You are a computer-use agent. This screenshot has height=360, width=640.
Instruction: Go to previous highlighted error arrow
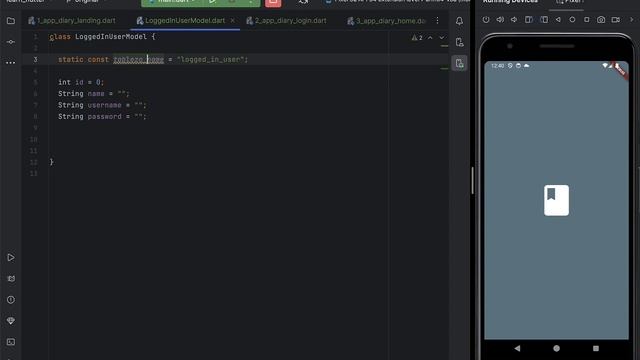coord(430,38)
